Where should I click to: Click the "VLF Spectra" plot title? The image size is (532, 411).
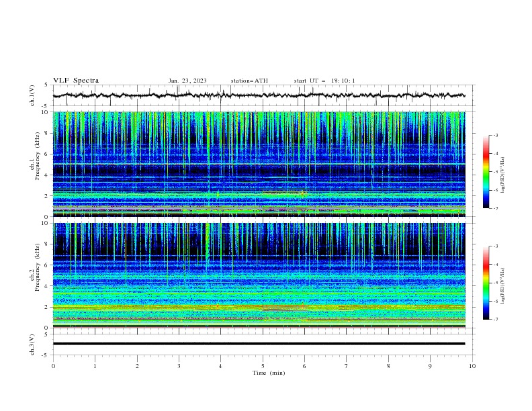(x=76, y=81)
